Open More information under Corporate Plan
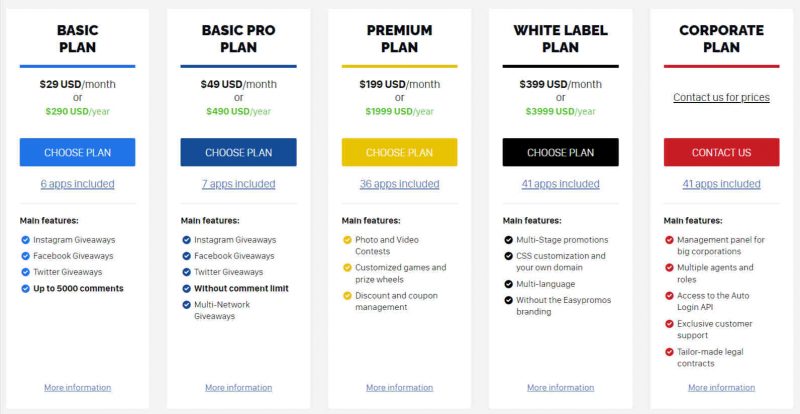800x414 pixels. click(721, 388)
